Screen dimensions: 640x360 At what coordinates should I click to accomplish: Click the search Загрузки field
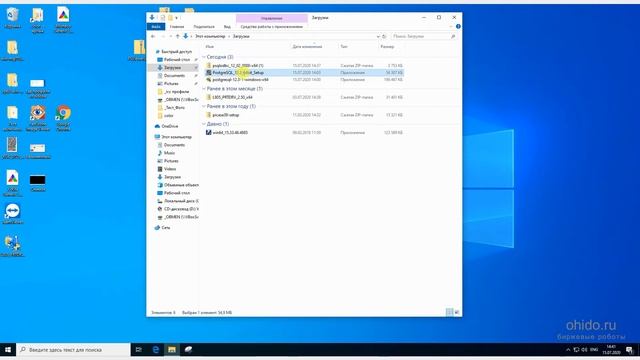click(423, 36)
